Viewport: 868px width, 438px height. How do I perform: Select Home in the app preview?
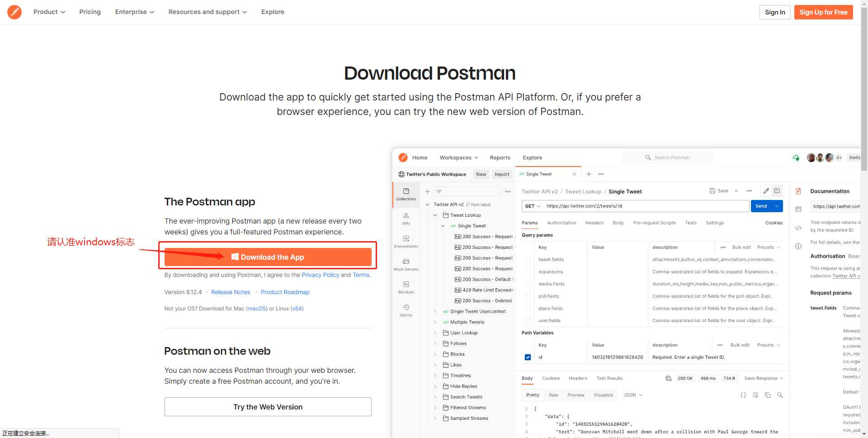tap(420, 157)
